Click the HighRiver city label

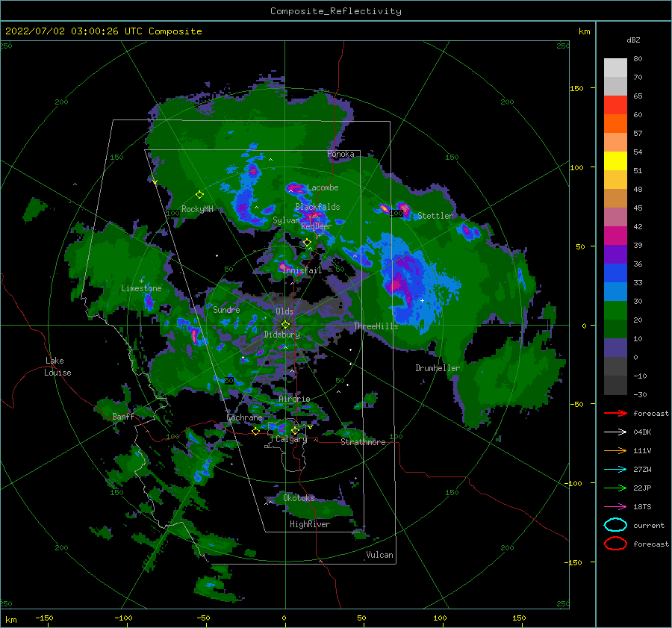tap(310, 524)
